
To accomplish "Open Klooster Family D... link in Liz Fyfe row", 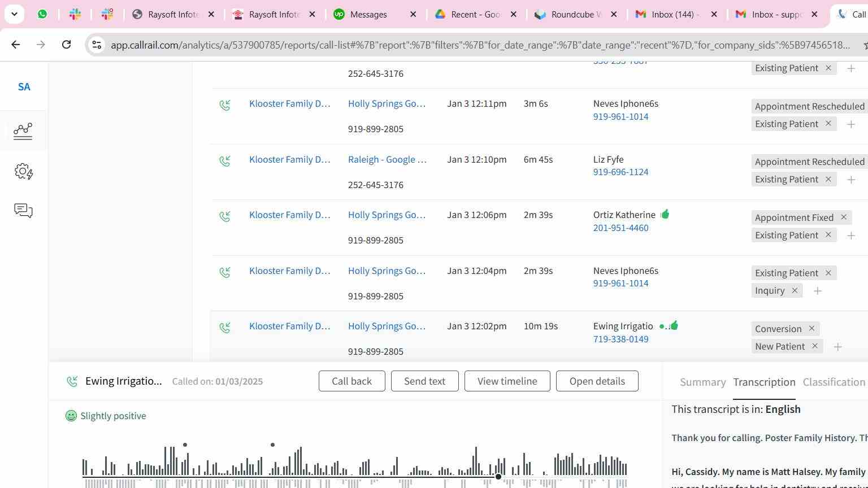I will coord(290,159).
